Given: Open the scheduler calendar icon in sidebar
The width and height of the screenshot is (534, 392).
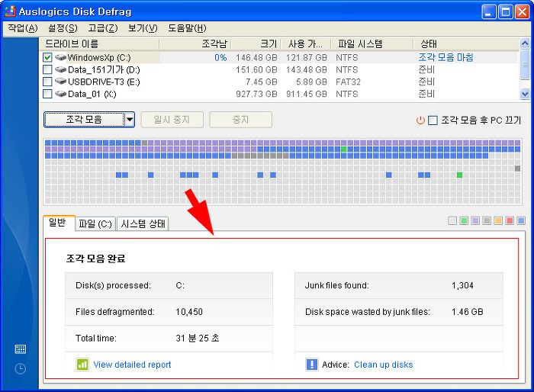Looking at the screenshot, I should (x=21, y=349).
